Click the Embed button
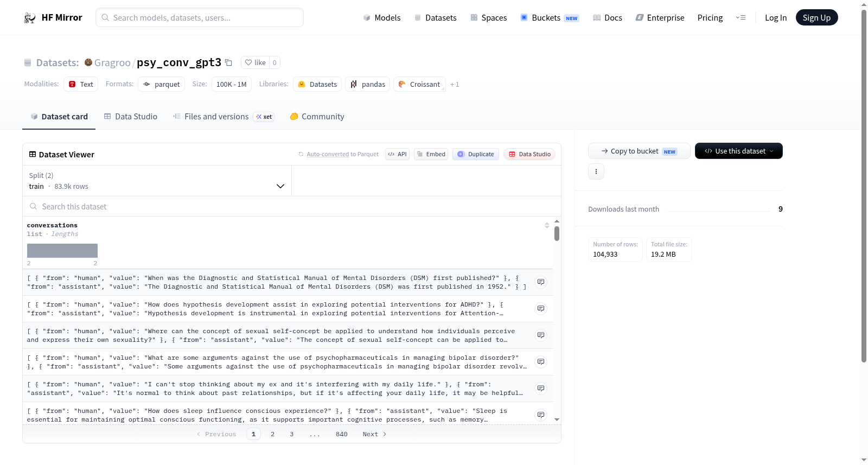This screenshot has height=465, width=868. click(431, 154)
